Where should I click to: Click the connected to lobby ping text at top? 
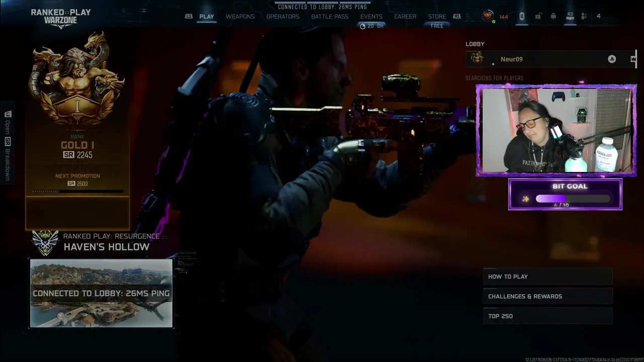tap(323, 7)
